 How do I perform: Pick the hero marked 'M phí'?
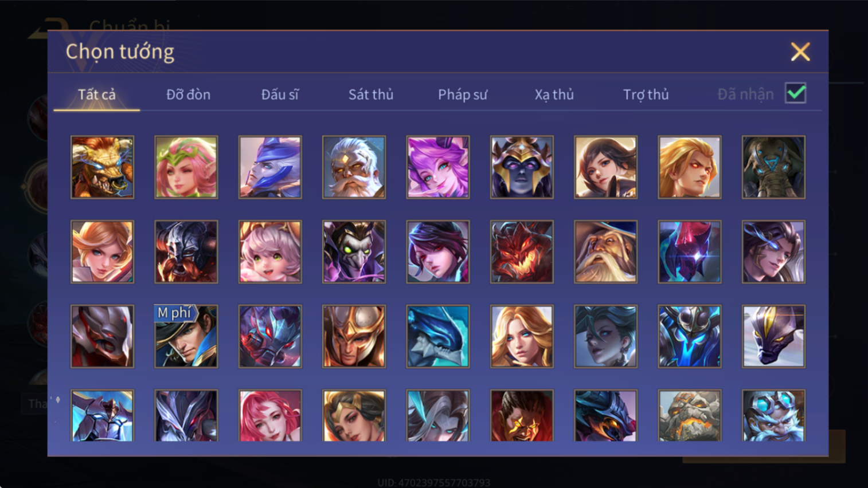[x=186, y=336]
